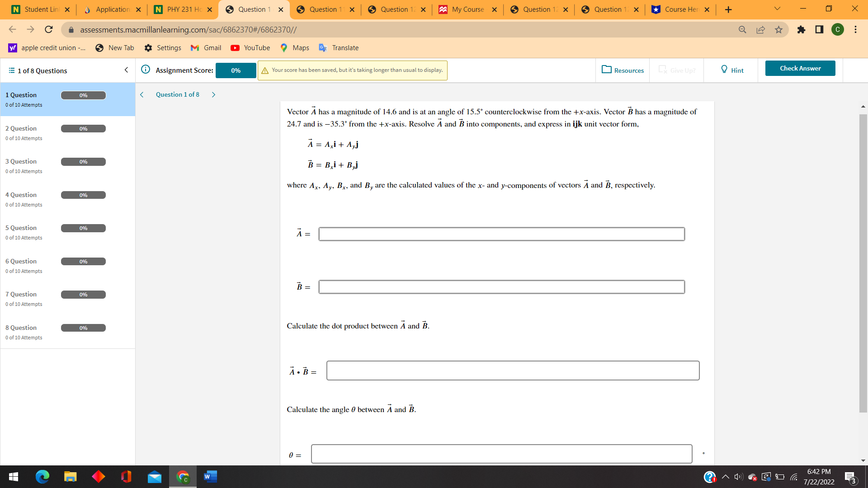Open Microsoft Edge from the taskbar
The height and width of the screenshot is (488, 868).
[x=42, y=477]
